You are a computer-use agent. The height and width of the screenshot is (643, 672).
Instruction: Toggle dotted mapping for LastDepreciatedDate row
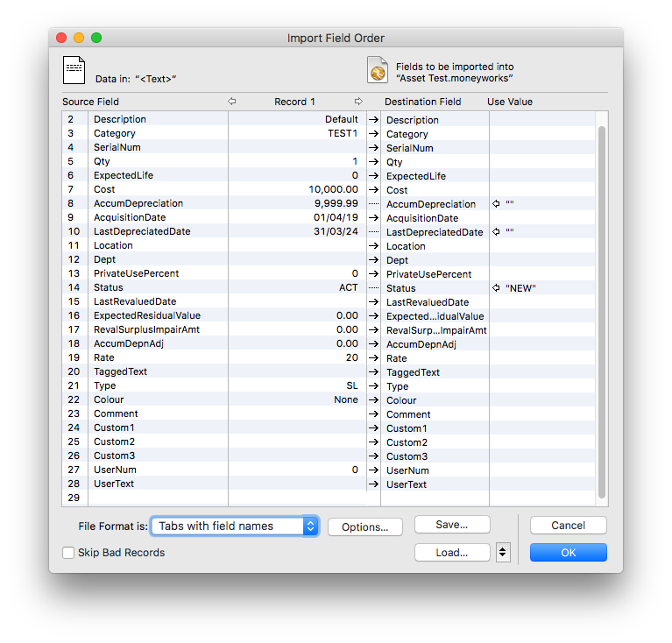374,232
